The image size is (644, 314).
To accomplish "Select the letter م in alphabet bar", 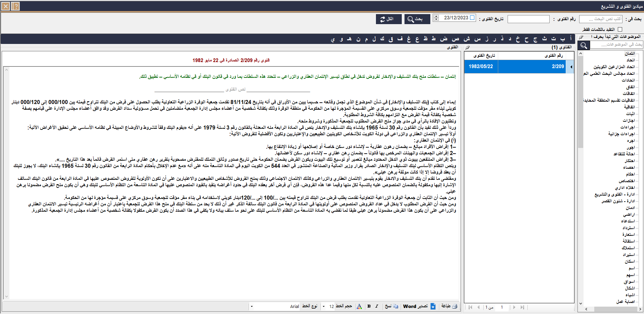I will coord(366,39).
